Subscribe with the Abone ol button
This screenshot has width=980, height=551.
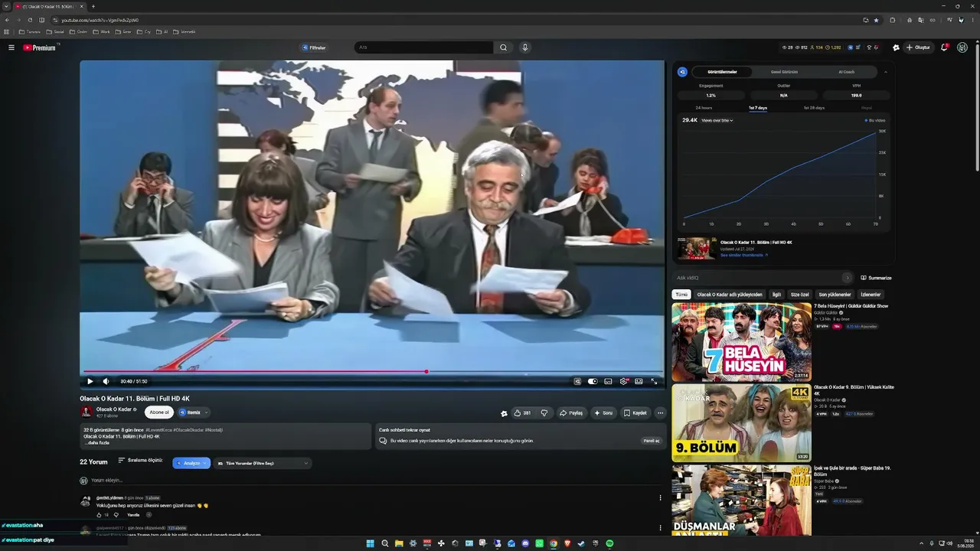pos(159,412)
